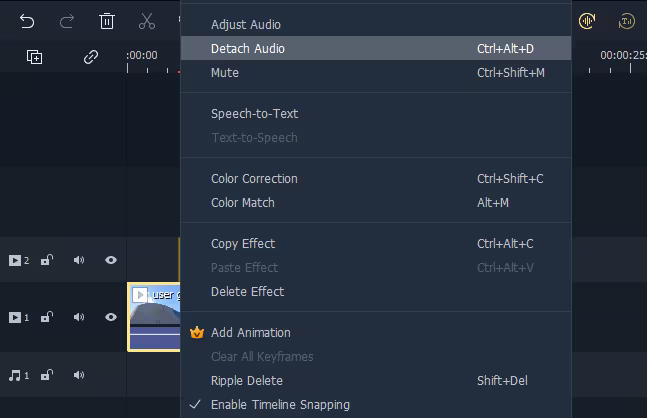
Task: Click the audio waveform toolbar icon
Action: pos(587,21)
